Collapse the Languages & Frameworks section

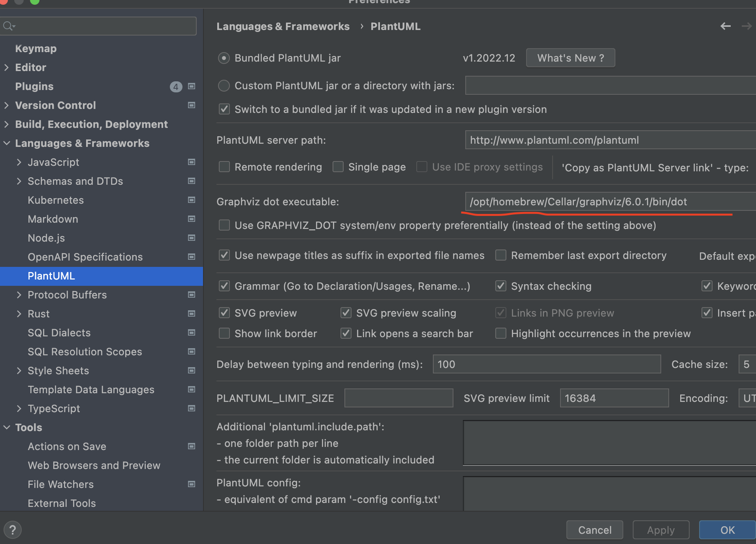(6, 143)
